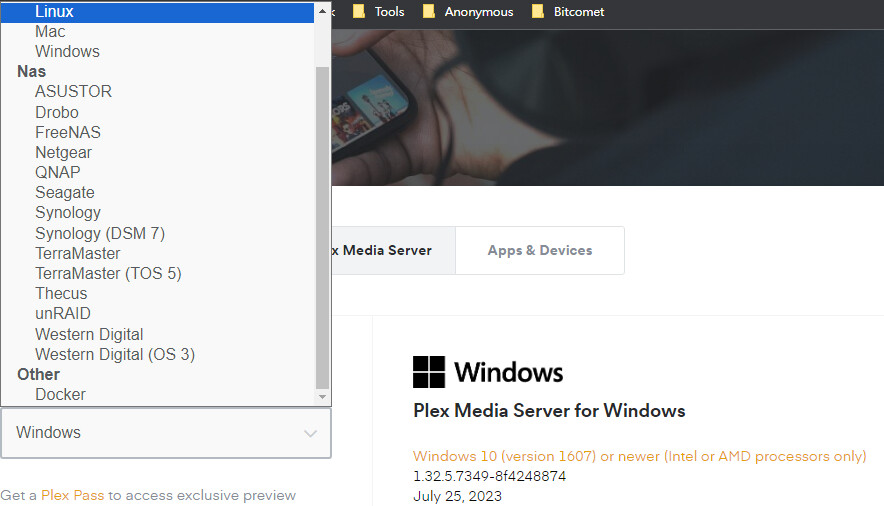Open the Windows platform dropdown
The height and width of the screenshot is (506, 884).
(166, 433)
